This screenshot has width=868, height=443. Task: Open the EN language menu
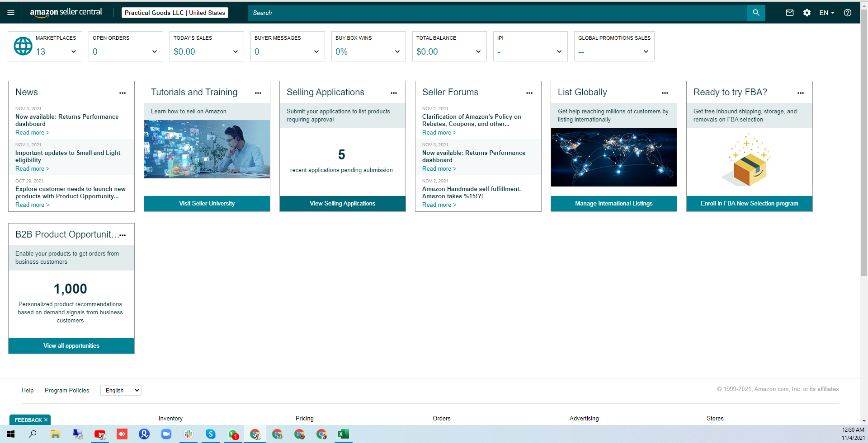click(827, 13)
